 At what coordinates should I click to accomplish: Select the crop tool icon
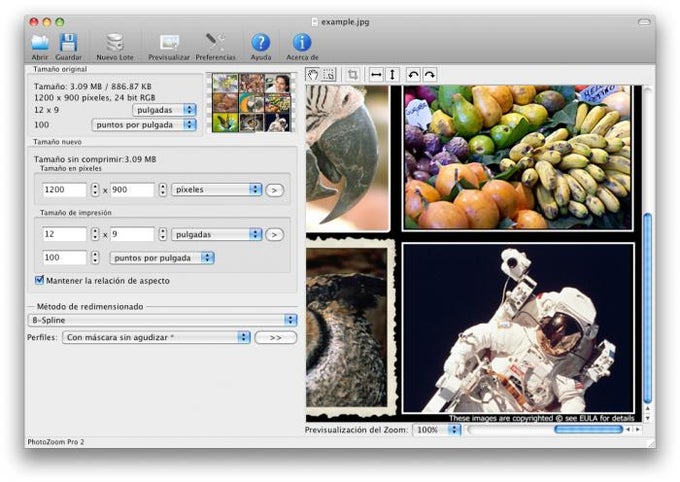coord(353,75)
